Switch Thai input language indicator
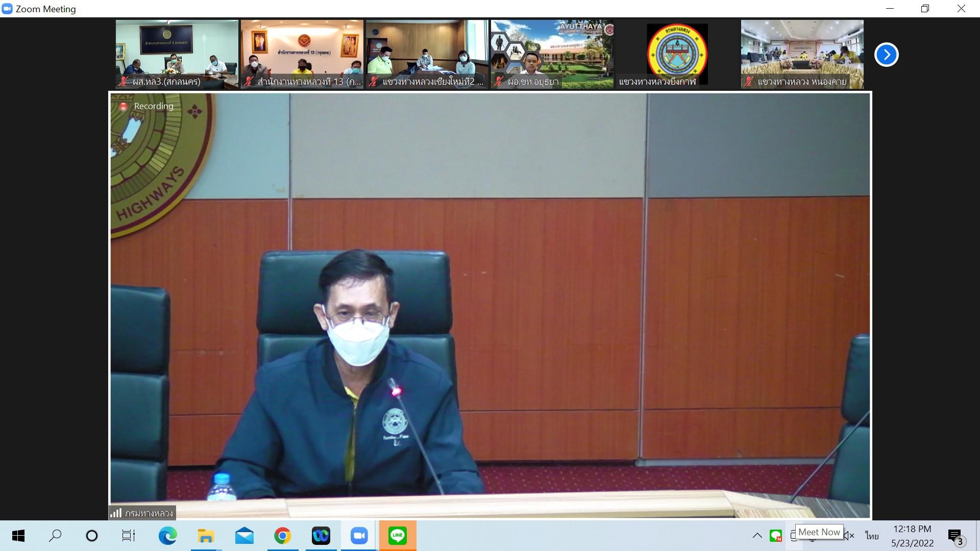 tap(872, 536)
